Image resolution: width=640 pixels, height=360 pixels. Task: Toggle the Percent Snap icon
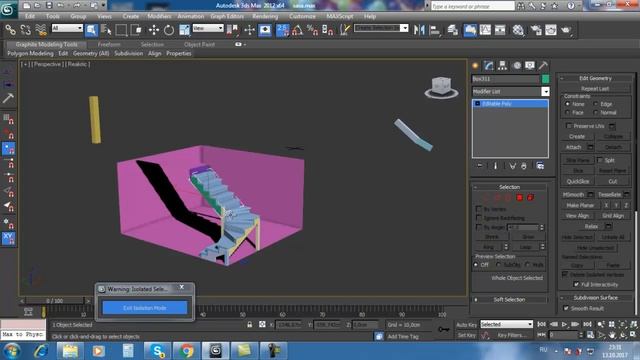313,30
